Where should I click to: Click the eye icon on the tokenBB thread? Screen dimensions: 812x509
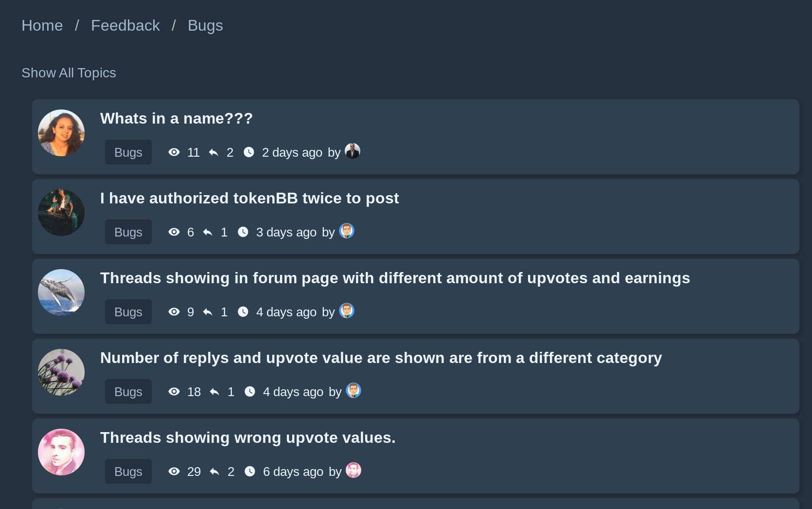pos(174,232)
